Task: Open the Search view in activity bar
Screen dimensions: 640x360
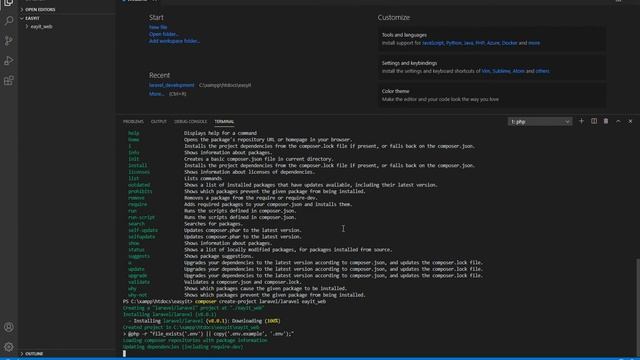Action: (x=9, y=20)
